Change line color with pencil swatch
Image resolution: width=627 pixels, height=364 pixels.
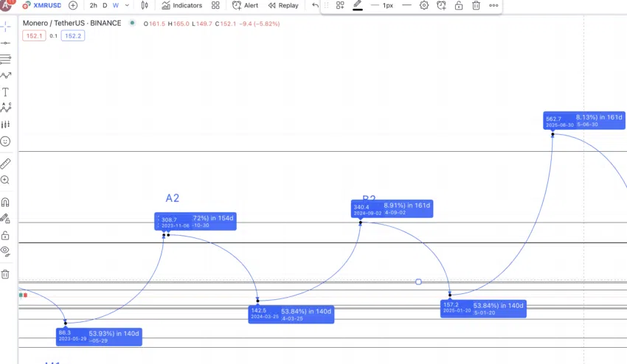coord(358,5)
